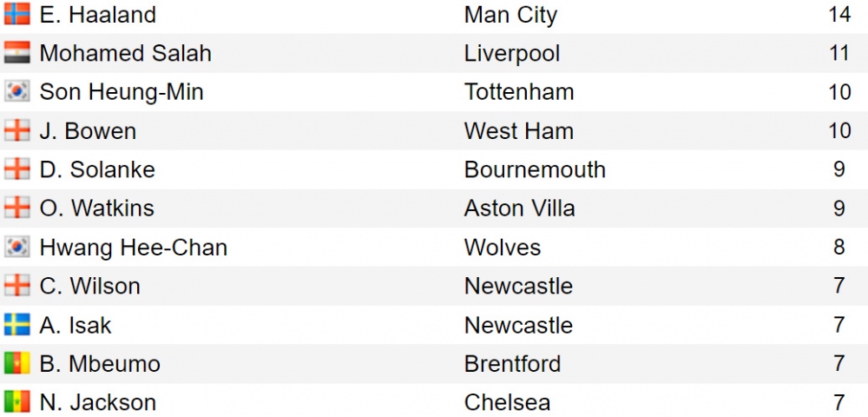Image resolution: width=868 pixels, height=417 pixels.
Task: Click the Cameroon flag beside B. Mbeumo
Action: point(16,363)
